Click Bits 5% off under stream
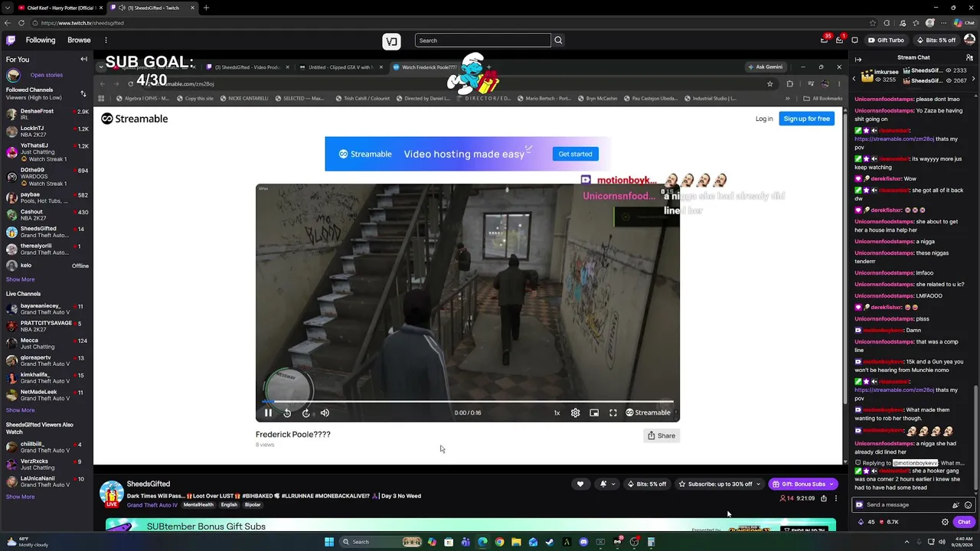Screen dimensions: 980x551 [647, 484]
